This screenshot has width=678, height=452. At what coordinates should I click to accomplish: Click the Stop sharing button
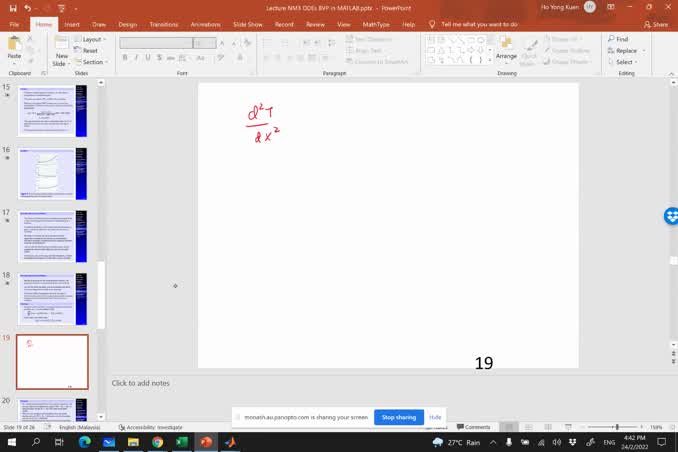[x=399, y=417]
